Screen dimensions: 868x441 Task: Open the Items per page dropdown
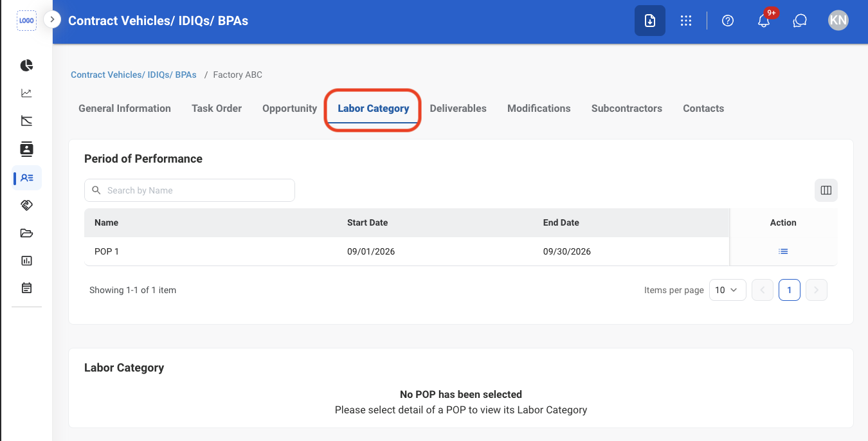(x=728, y=290)
